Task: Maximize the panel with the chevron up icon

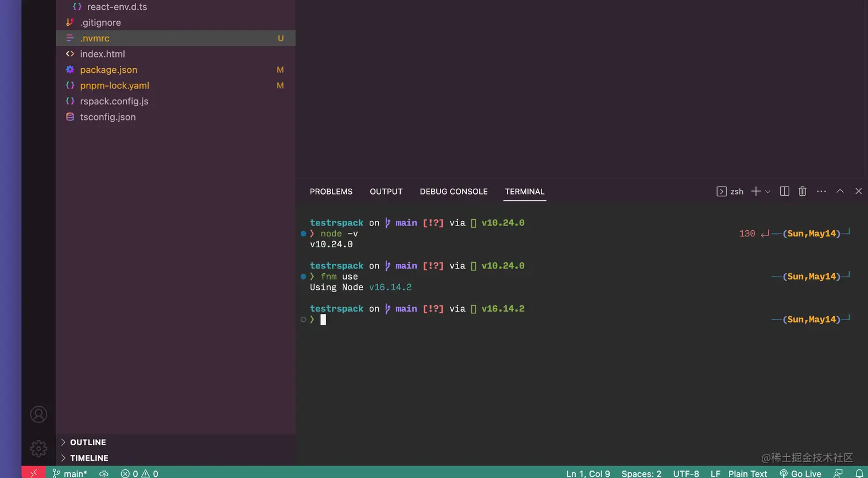Action: pyautogui.click(x=840, y=191)
